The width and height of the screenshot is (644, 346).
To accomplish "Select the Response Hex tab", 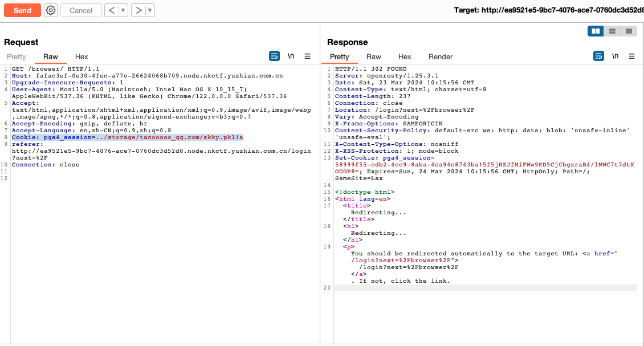I will tap(405, 56).
